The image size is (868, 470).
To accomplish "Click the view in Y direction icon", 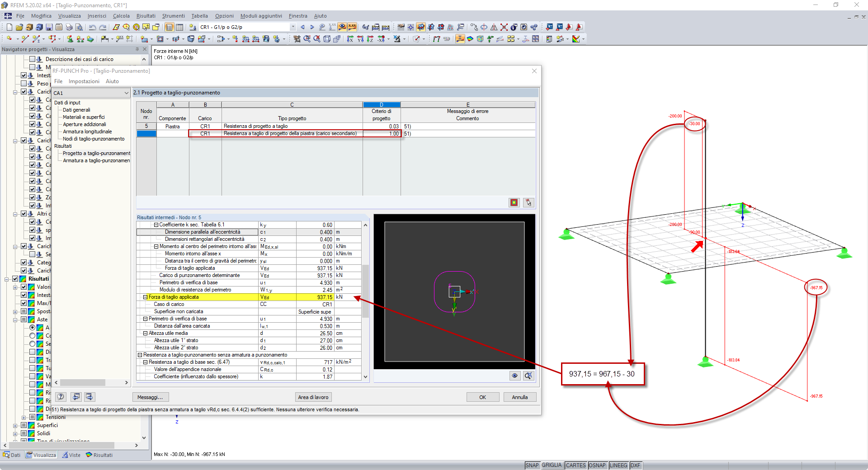I will pyautogui.click(x=360, y=39).
